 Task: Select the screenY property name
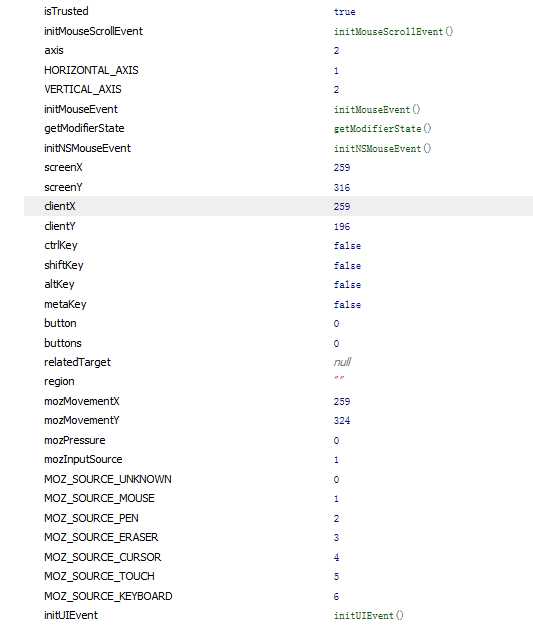click(63, 187)
